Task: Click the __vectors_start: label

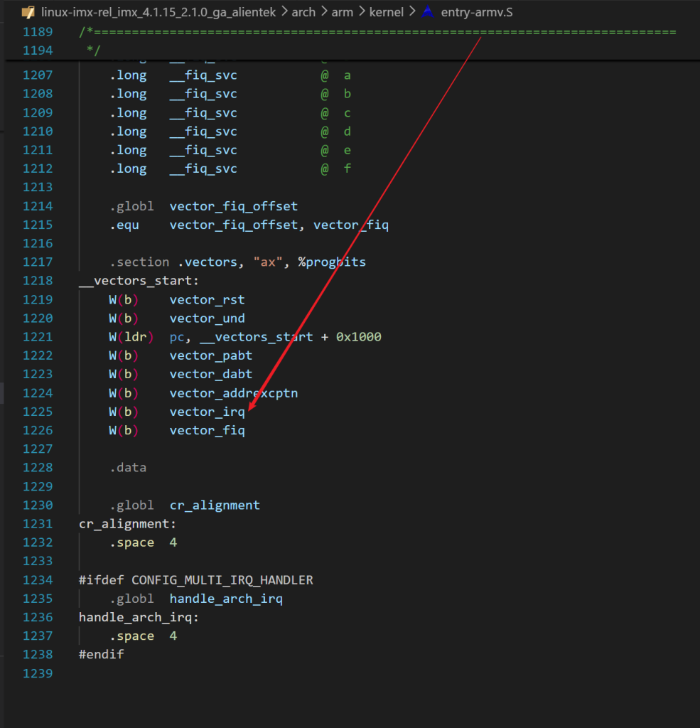Action: coord(139,281)
